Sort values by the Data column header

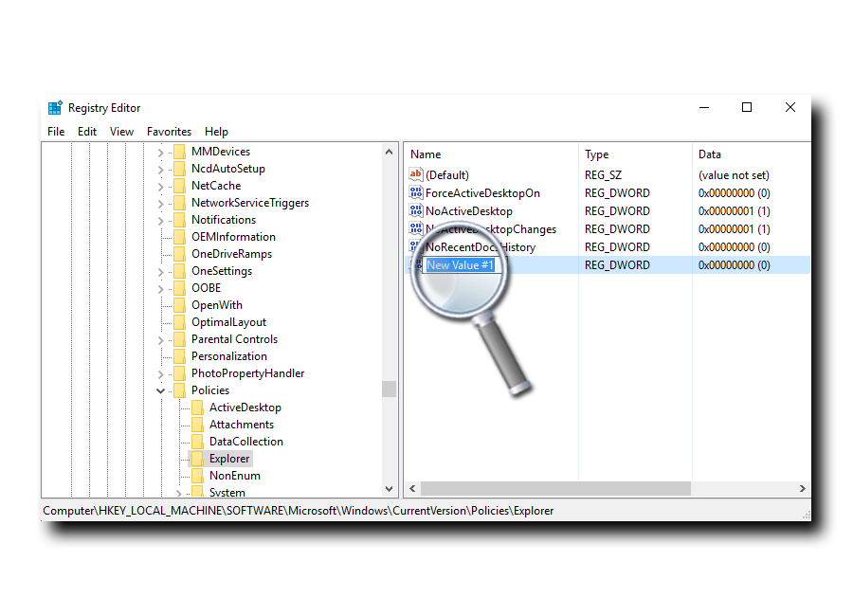pos(751,154)
